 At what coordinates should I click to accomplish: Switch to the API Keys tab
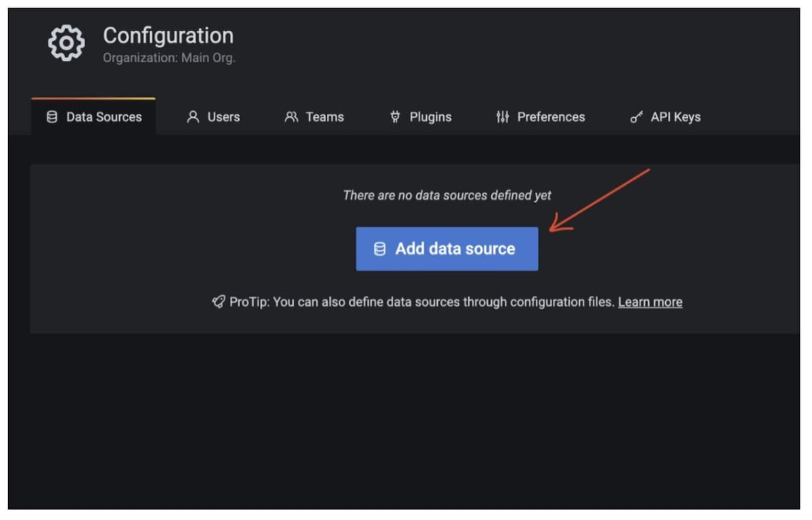point(664,116)
